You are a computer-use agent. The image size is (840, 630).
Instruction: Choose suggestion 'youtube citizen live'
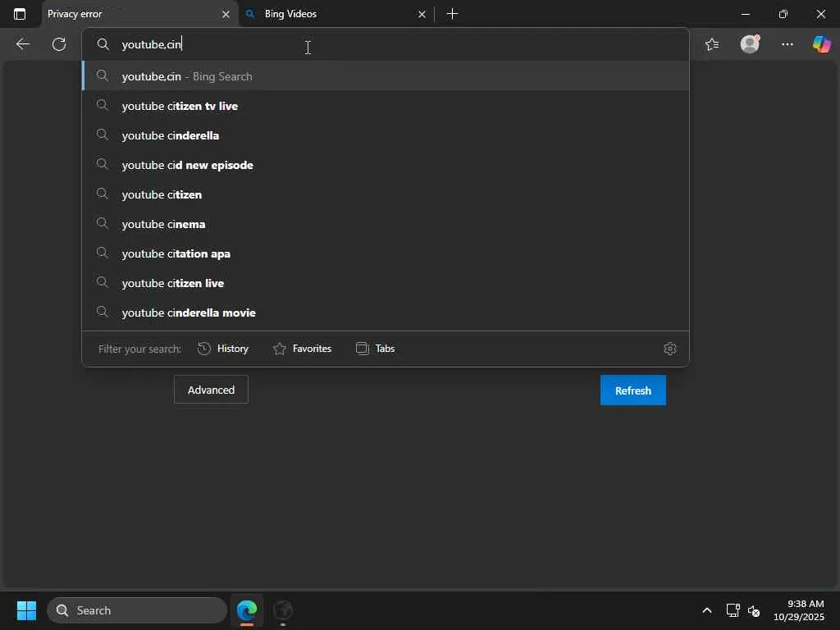point(386,283)
